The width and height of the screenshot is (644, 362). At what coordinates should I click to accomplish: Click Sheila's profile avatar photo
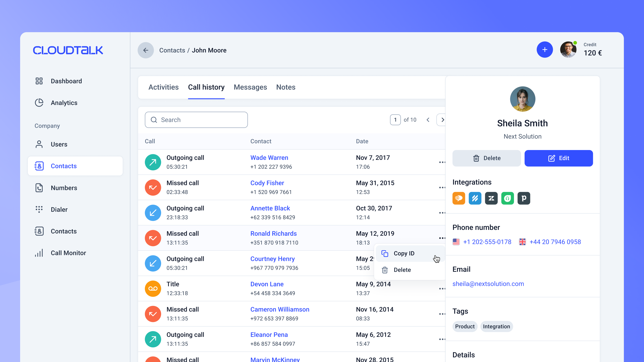522,99
